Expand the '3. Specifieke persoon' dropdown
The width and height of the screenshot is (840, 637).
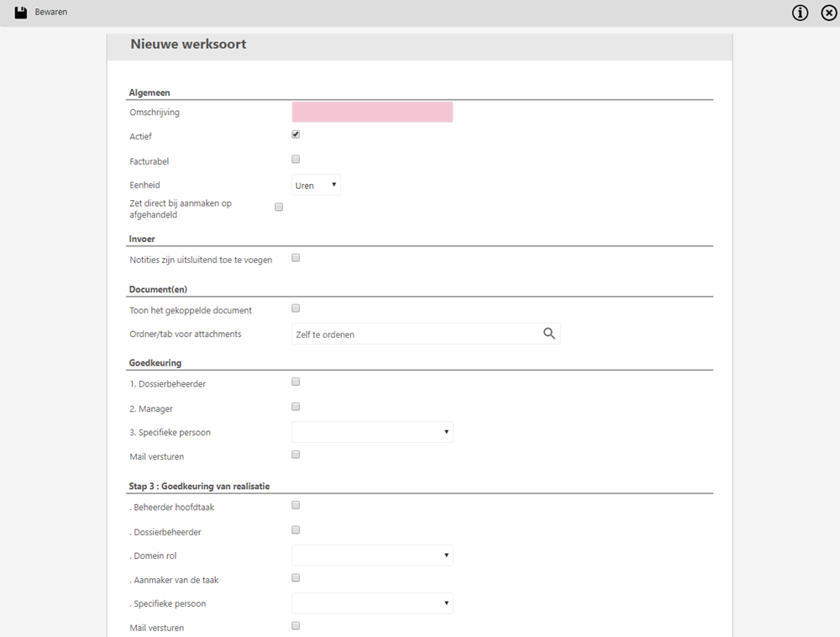click(x=372, y=432)
